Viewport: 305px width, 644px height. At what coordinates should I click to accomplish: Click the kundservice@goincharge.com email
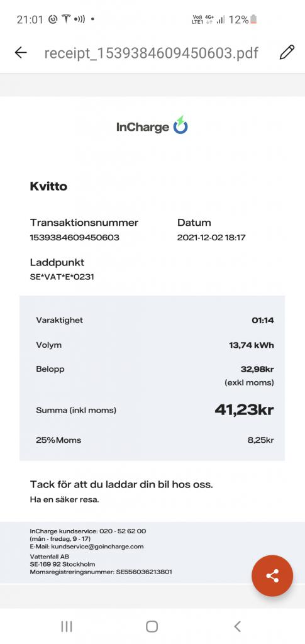coord(97,547)
